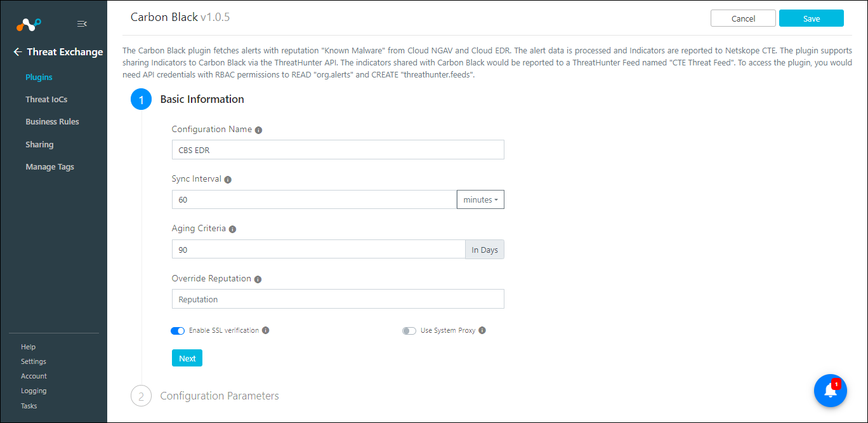Open the notification bell

831,390
